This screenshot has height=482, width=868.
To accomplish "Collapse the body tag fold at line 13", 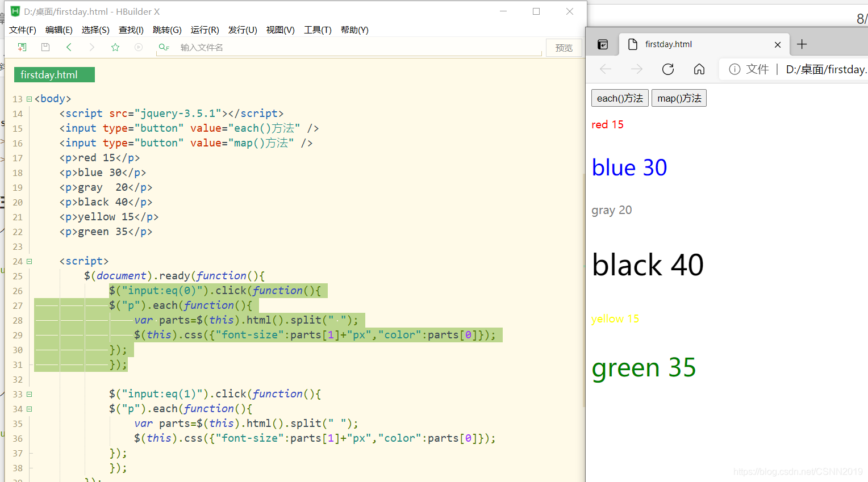I will point(29,99).
